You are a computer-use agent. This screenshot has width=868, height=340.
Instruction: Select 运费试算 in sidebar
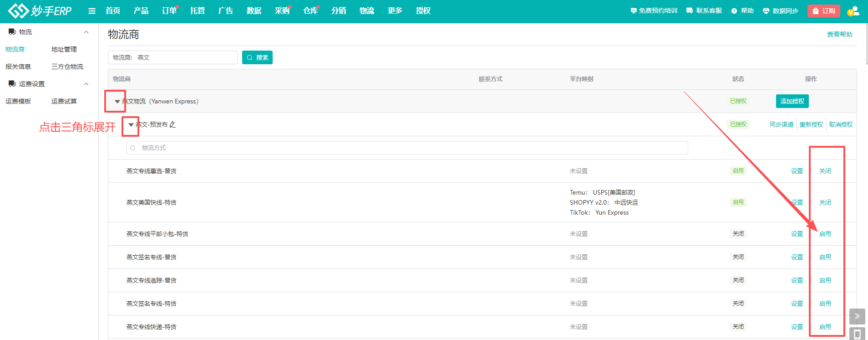pos(64,101)
